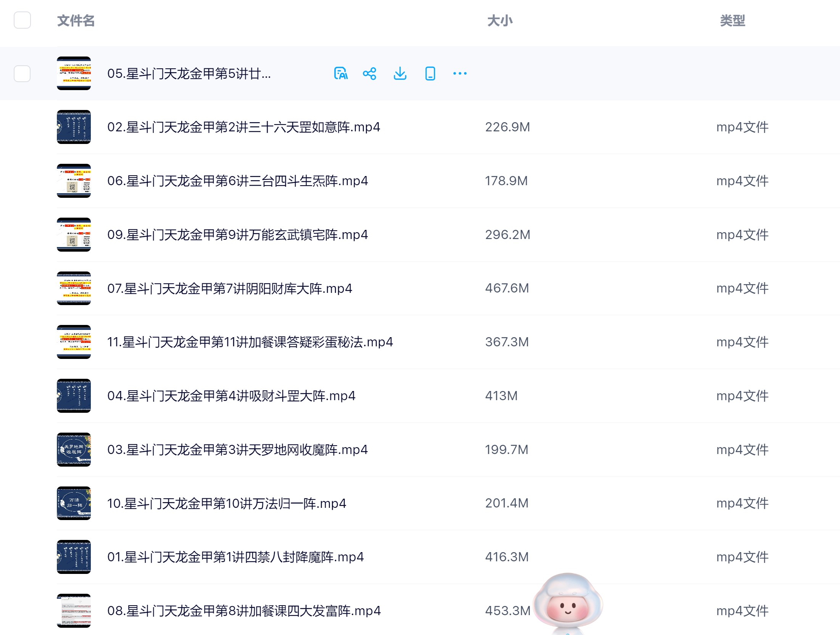Screen dimensions: 840x635
Task: Click the thumbnail of file 08 加餐课四大发富阵
Action: [74, 611]
